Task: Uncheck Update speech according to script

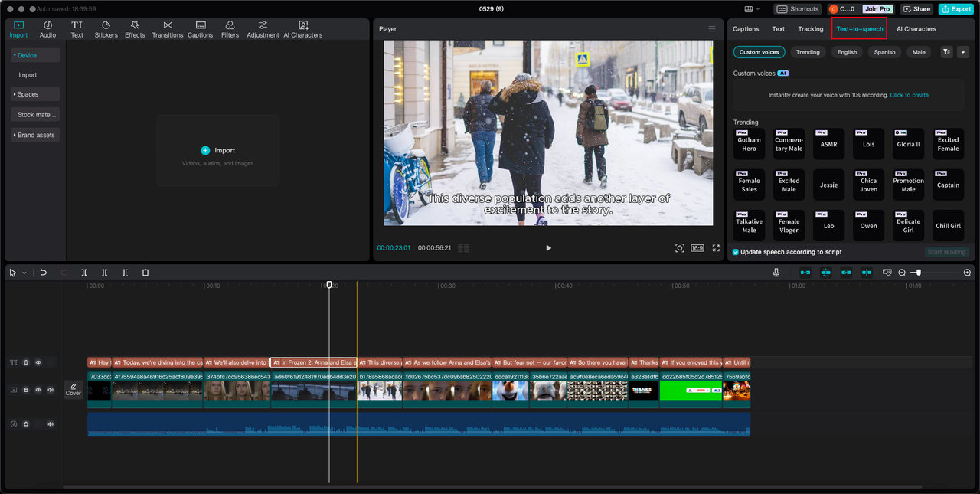Action: [736, 252]
